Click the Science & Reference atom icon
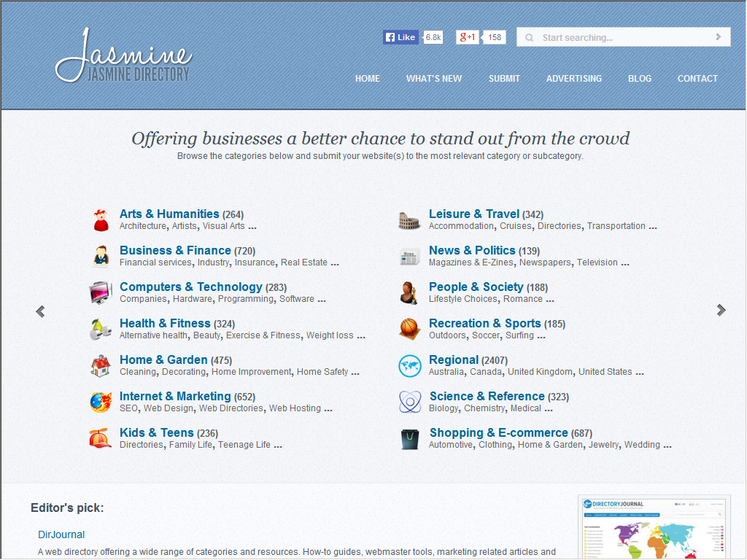Image resolution: width=747 pixels, height=560 pixels. click(x=410, y=402)
